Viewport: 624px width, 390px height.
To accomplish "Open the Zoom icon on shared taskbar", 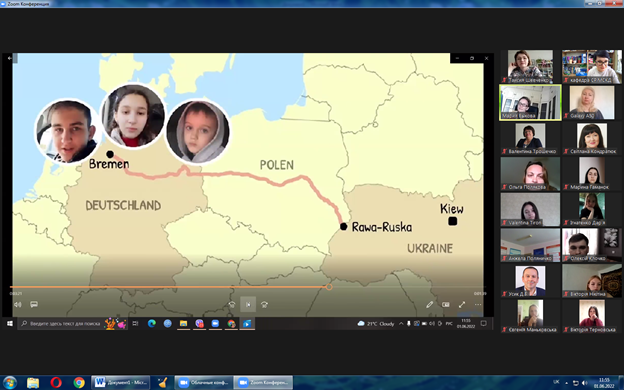I will (215, 324).
